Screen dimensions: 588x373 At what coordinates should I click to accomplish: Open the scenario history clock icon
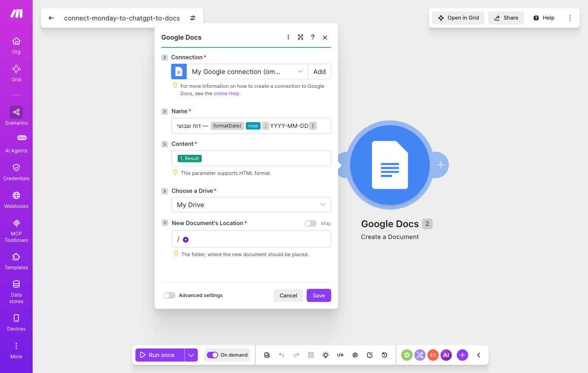point(385,355)
